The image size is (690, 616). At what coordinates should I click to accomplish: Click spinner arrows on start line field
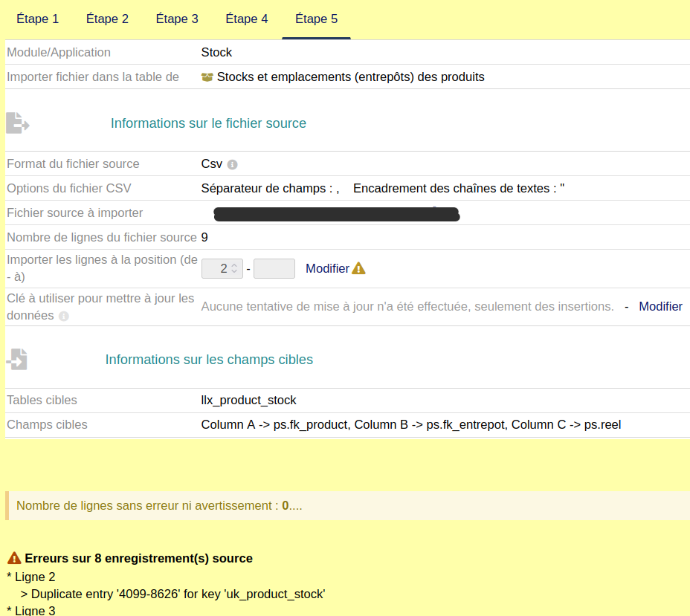234,268
